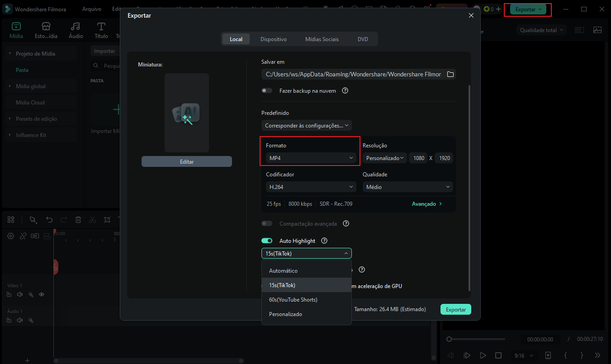Open the Avançado settings link
This screenshot has height=364, width=611.
coord(427,204)
